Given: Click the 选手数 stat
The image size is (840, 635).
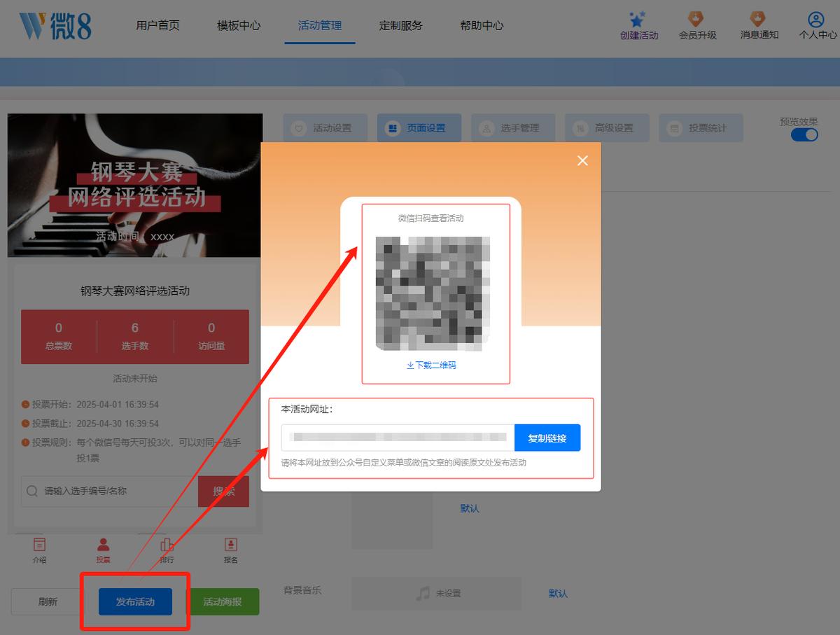Looking at the screenshot, I should click(135, 336).
